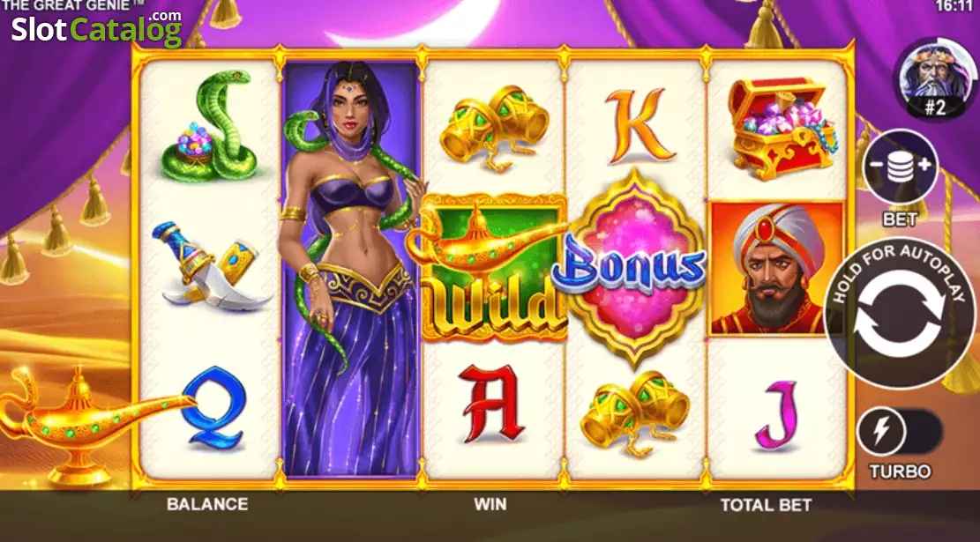980x542 pixels.
Task: Click the spin button with circular arrows
Action: (x=901, y=314)
